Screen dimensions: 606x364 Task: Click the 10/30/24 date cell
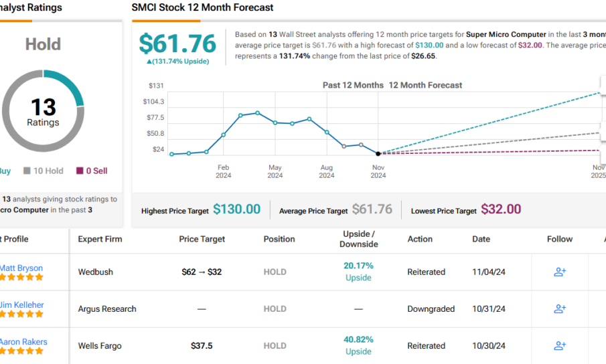[489, 345]
